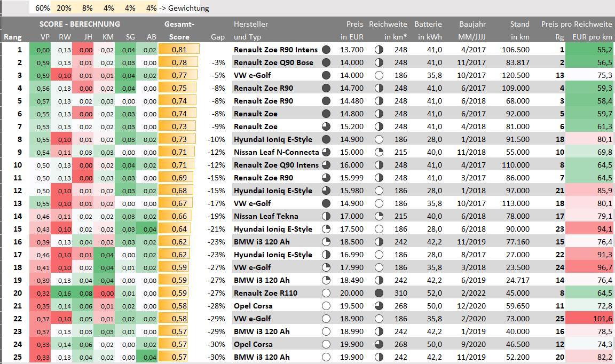
Task: Select the Gesamt-Score data bar cell showing 0,78
Action: click(179, 63)
